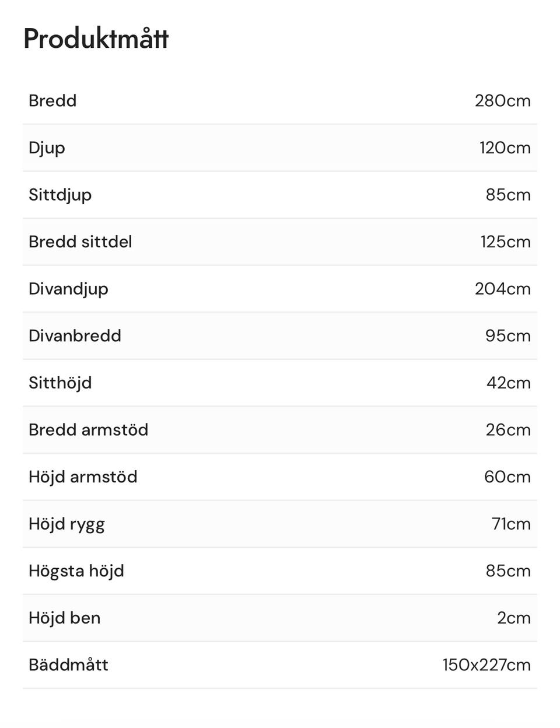
Task: Select the 125cm value
Action: click(x=505, y=242)
